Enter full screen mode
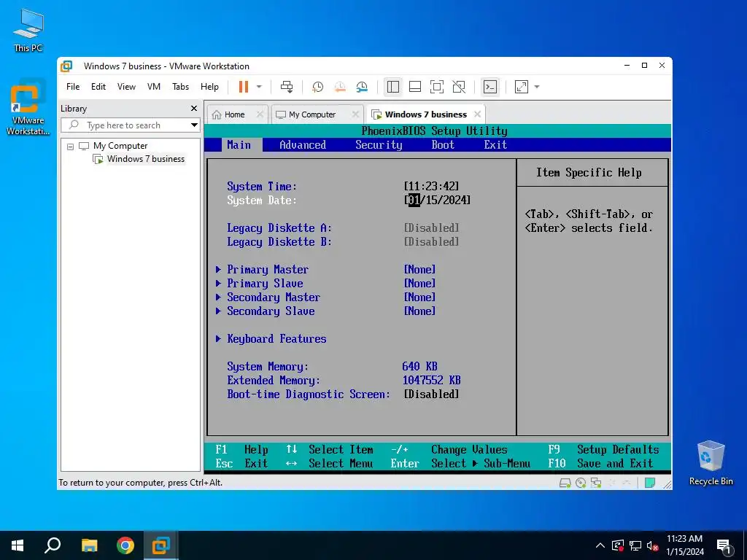 pyautogui.click(x=437, y=87)
